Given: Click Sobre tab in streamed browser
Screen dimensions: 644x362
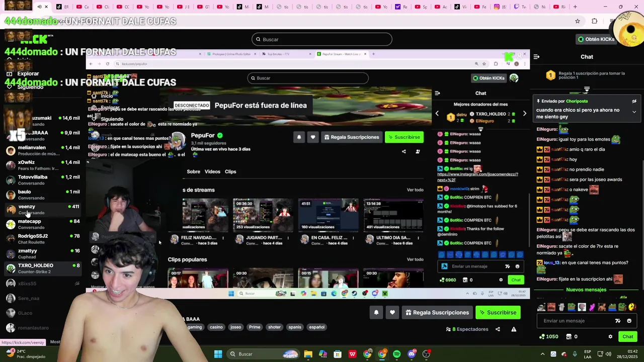Looking at the screenshot, I should tap(194, 172).
